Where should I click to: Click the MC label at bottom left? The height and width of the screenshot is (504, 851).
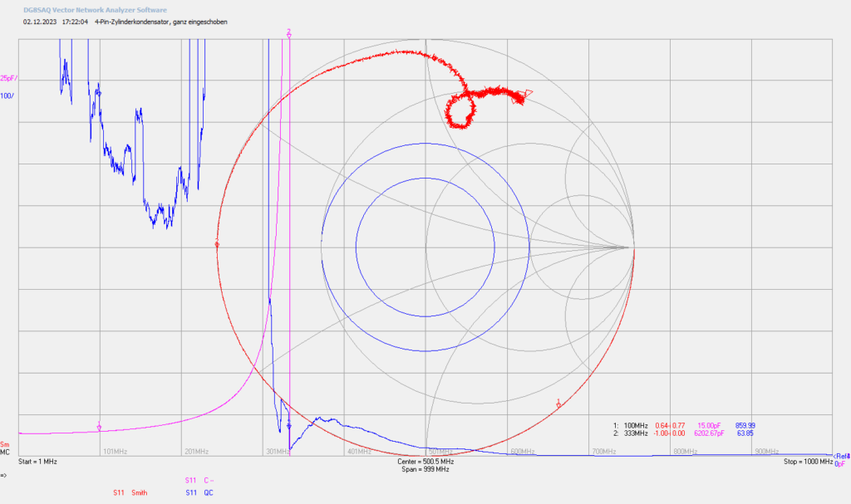[5, 452]
